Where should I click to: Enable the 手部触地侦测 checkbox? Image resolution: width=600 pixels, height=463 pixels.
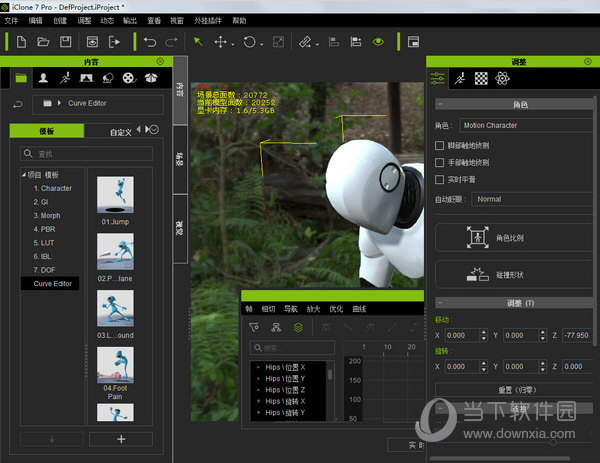pos(439,163)
